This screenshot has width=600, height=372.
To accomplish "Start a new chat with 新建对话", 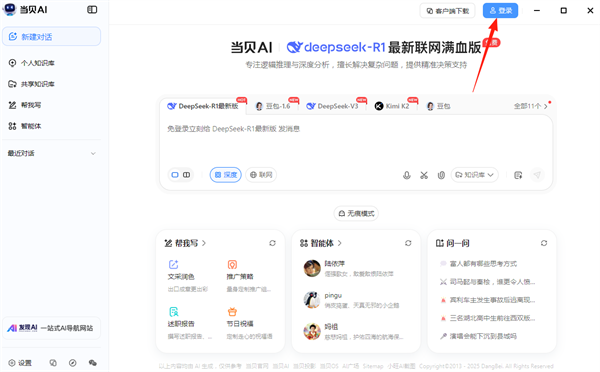I will pos(52,36).
